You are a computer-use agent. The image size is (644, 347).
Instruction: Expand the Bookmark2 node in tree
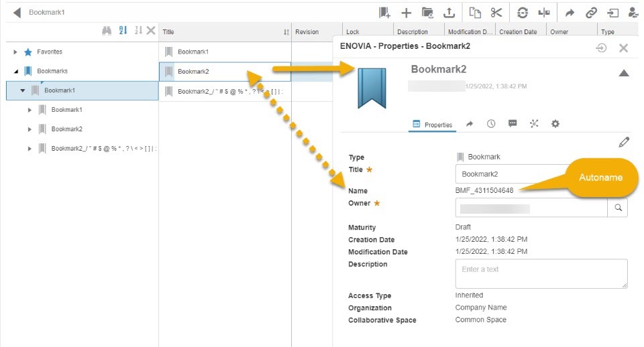pyautogui.click(x=30, y=129)
